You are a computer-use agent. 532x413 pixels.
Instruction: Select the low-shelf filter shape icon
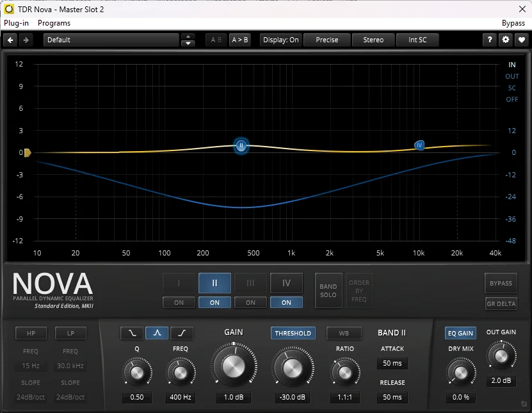(x=132, y=333)
